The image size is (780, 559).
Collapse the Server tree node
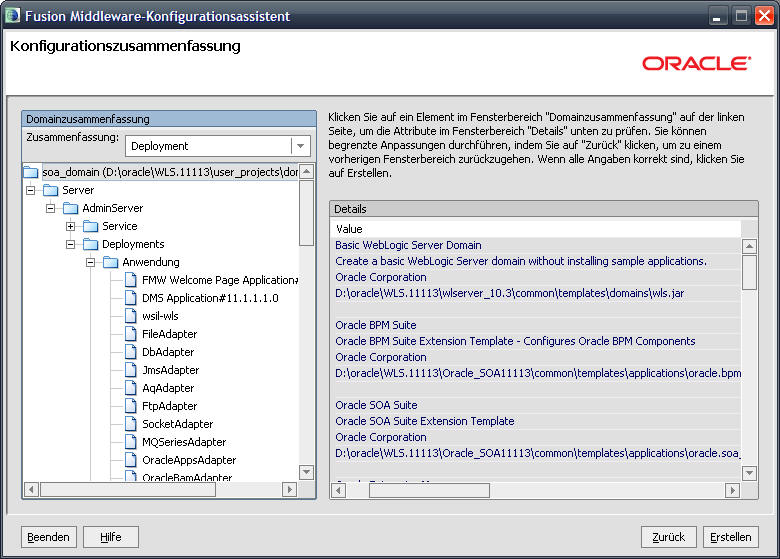(x=31, y=190)
